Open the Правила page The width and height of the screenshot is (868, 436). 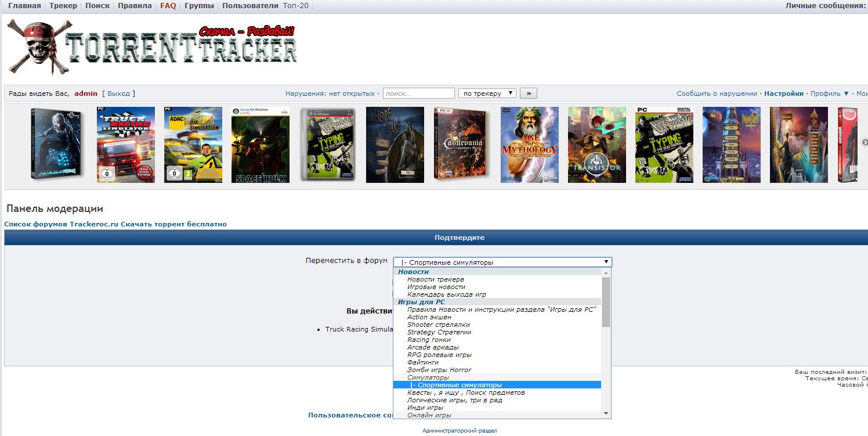[135, 5]
